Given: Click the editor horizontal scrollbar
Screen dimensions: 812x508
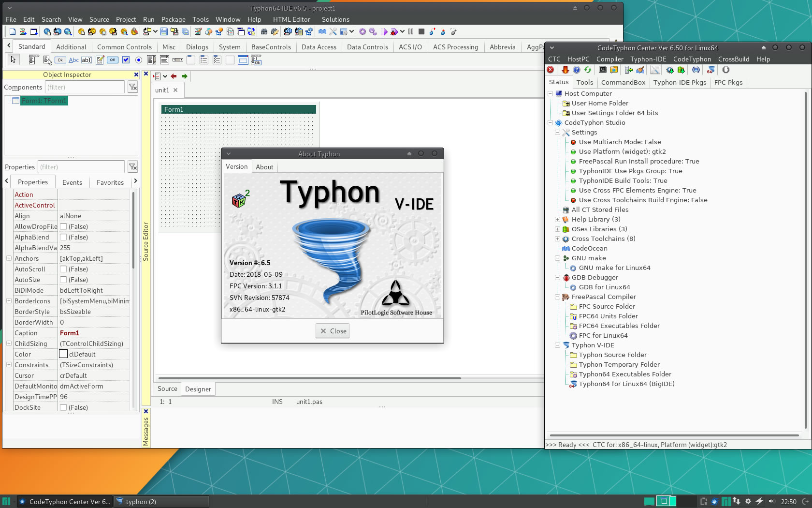Looking at the screenshot, I should click(x=309, y=378).
